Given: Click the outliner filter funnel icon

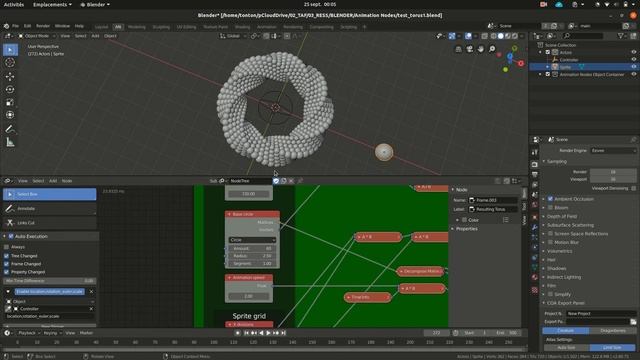Looking at the screenshot, I should (620, 36).
